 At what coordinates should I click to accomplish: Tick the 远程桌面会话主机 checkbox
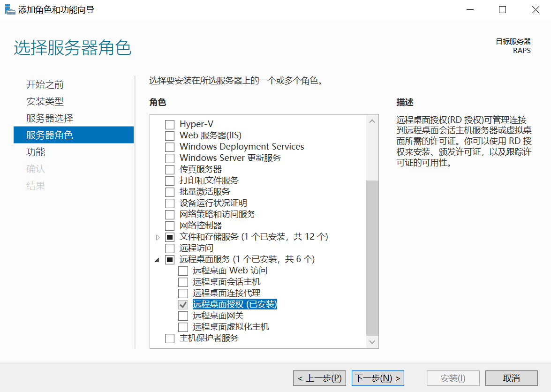pos(183,282)
